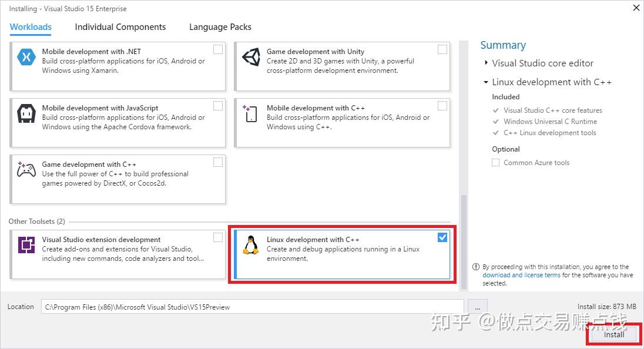Uncheck the Linux development with C++ workload

pos(442,238)
